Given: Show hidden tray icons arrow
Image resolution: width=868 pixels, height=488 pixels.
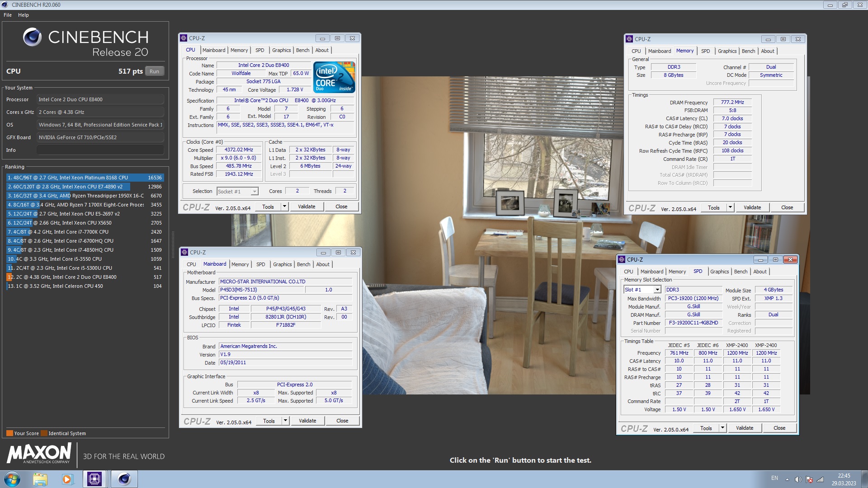Looking at the screenshot, I should [x=787, y=479].
